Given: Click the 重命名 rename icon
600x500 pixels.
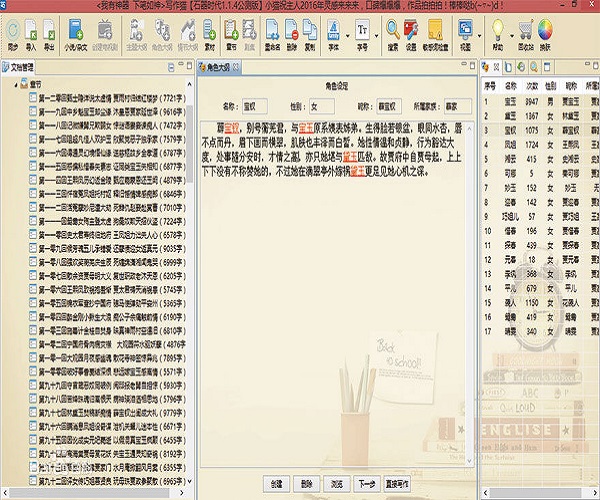Looking at the screenshot, I should (272, 36).
